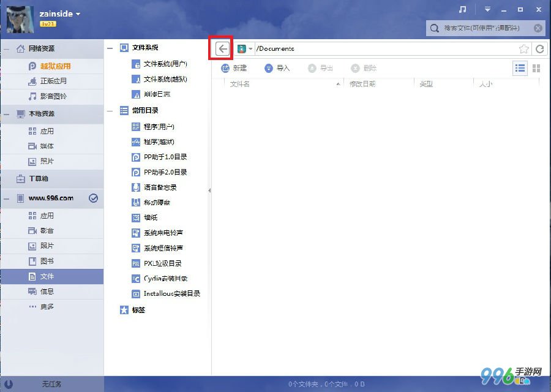
Task: Open 移动硬盘 directory
Action: (151, 203)
